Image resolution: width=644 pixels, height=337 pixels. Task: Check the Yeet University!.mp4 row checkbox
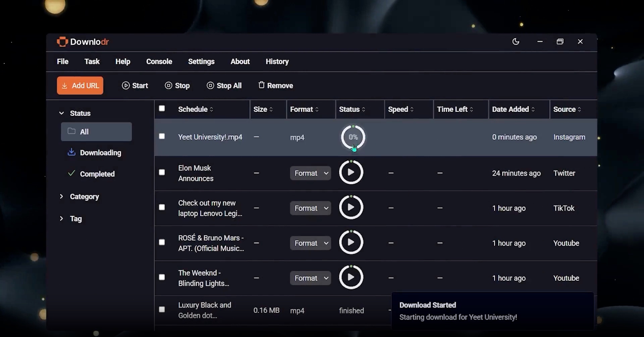[162, 136]
